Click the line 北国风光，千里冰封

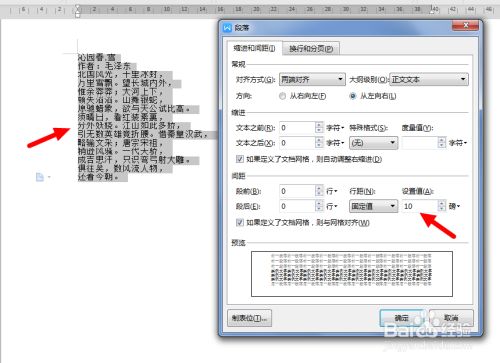point(120,74)
